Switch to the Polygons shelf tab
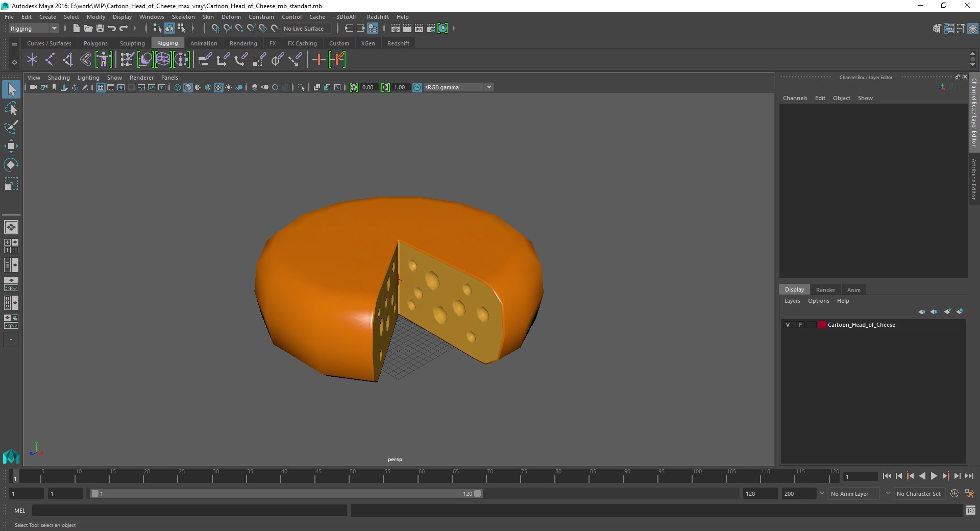 coord(95,43)
